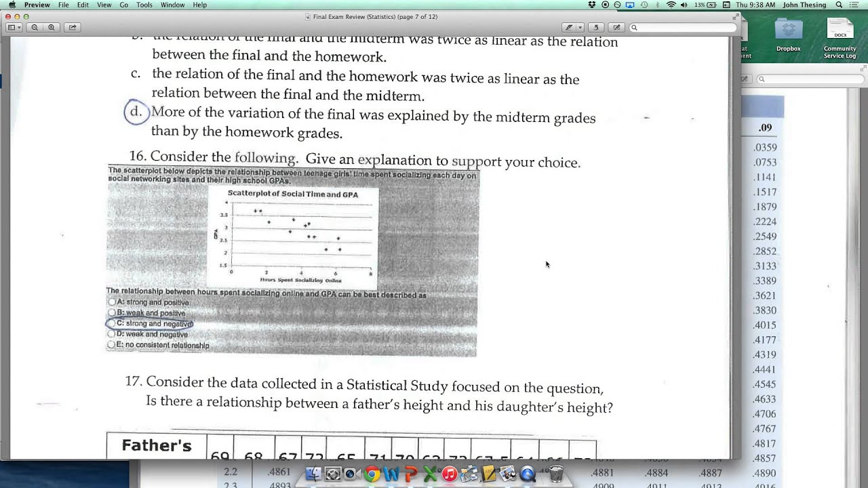Image resolution: width=868 pixels, height=488 pixels.
Task: Open the File menu
Action: click(63, 5)
